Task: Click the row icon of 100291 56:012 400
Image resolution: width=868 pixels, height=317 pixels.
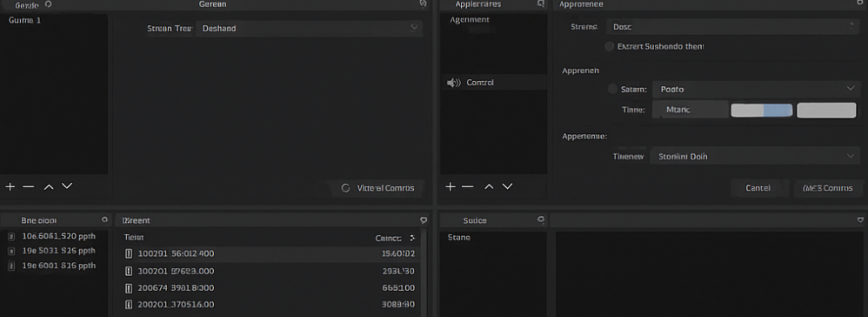Action: 129,253
